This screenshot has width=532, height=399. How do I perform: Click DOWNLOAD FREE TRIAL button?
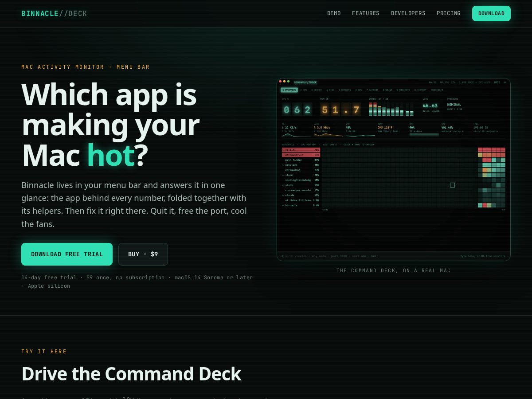[x=67, y=254]
